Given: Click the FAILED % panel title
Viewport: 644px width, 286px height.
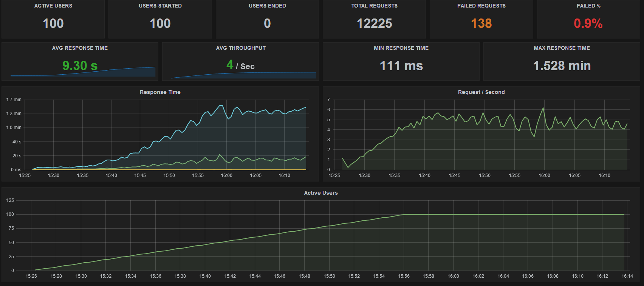Looking at the screenshot, I should [588, 6].
